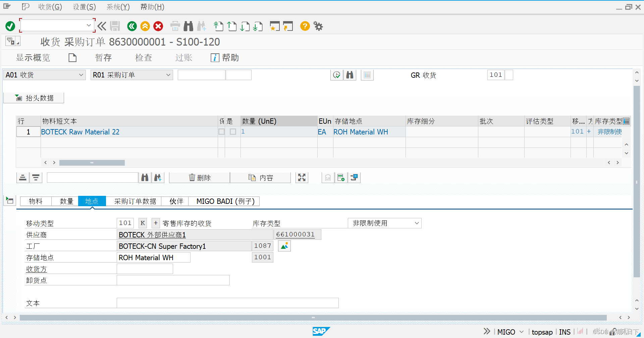This screenshot has height=338, width=644.
Task: Click the add item row icon with green plus
Action: tap(341, 178)
